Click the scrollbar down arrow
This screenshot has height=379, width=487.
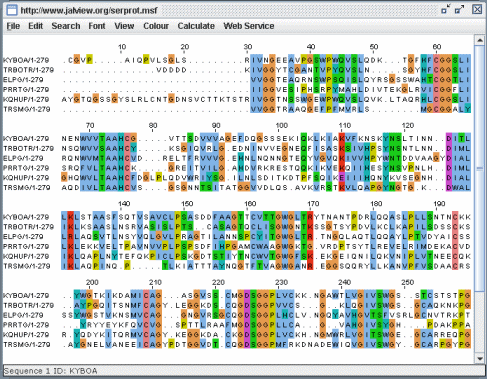coord(480,359)
